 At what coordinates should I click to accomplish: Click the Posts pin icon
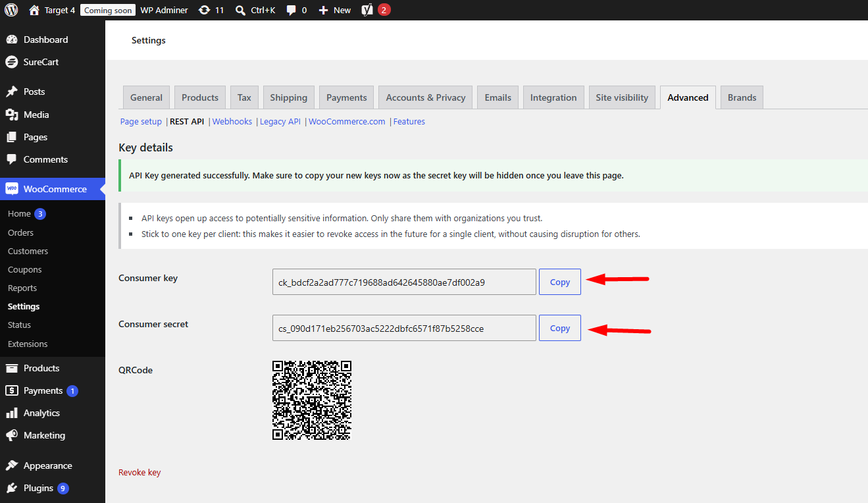pos(12,92)
